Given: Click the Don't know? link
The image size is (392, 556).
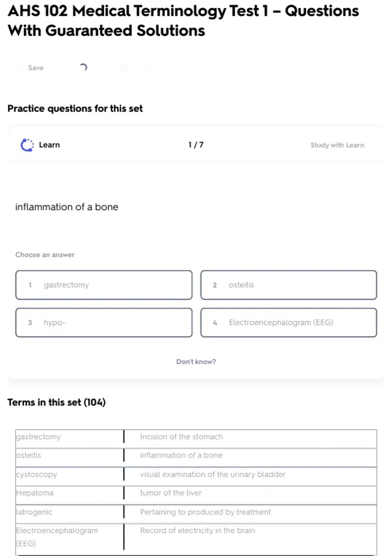Looking at the screenshot, I should click(x=196, y=362).
